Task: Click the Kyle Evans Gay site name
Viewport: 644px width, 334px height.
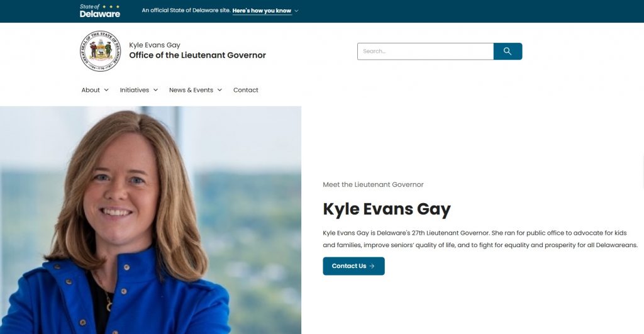Action: tap(155, 45)
